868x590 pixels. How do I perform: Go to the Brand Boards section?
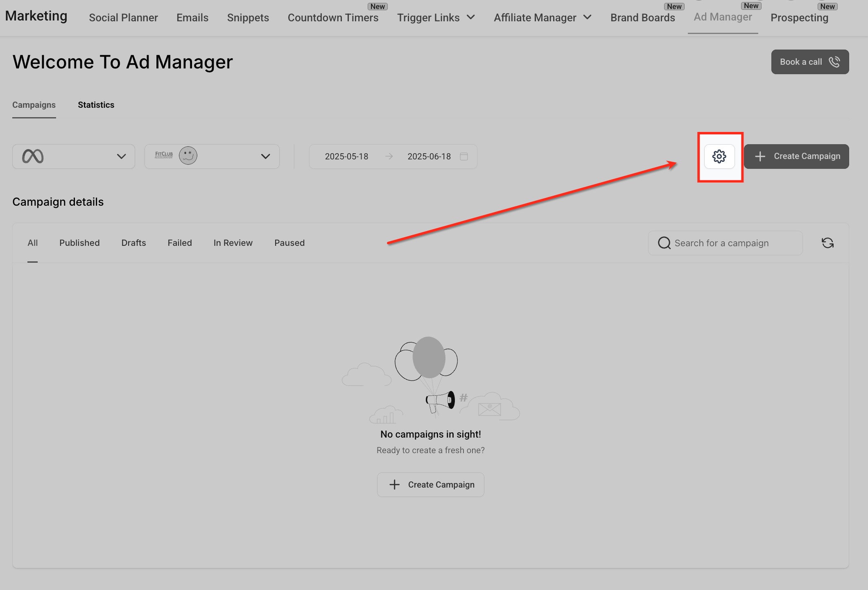(x=642, y=18)
